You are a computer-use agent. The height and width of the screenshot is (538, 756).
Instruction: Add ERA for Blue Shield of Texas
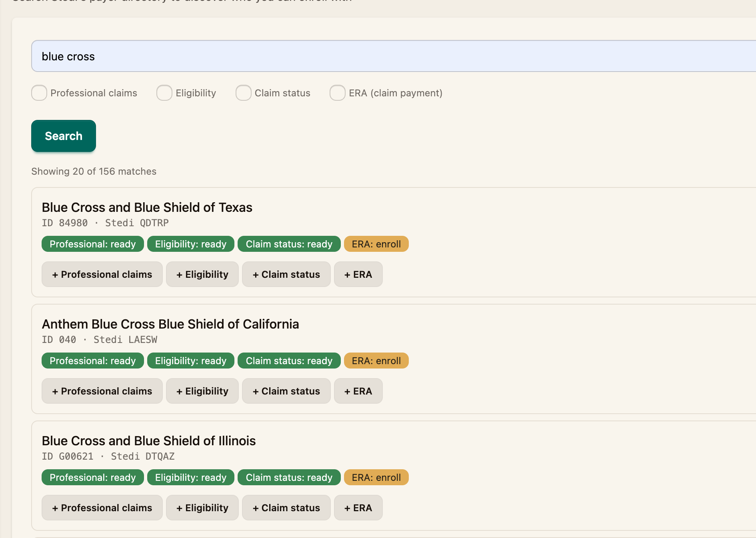358,274
